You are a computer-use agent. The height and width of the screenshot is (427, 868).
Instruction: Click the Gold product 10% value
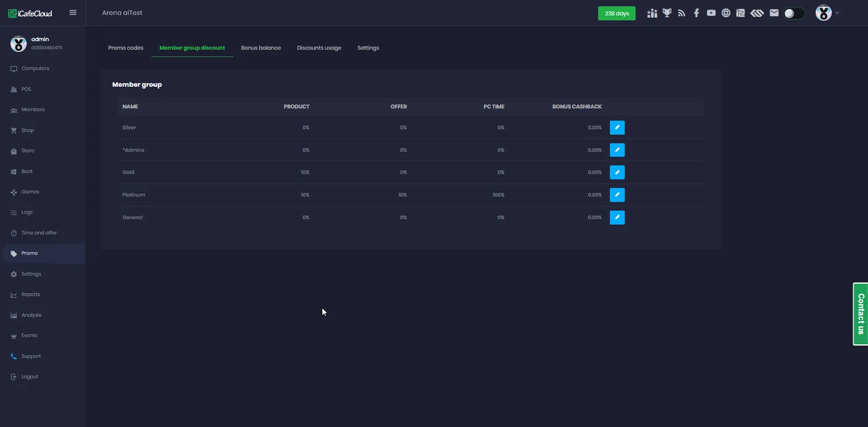click(x=305, y=172)
